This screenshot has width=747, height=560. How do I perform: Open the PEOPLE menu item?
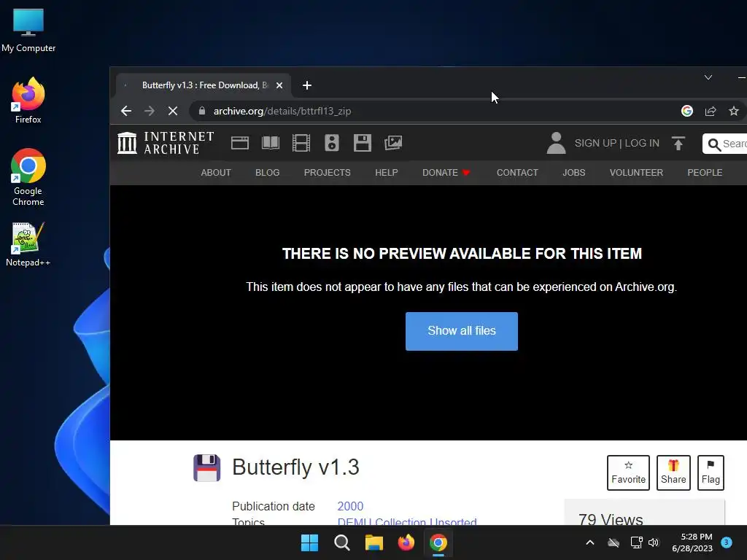click(x=705, y=172)
